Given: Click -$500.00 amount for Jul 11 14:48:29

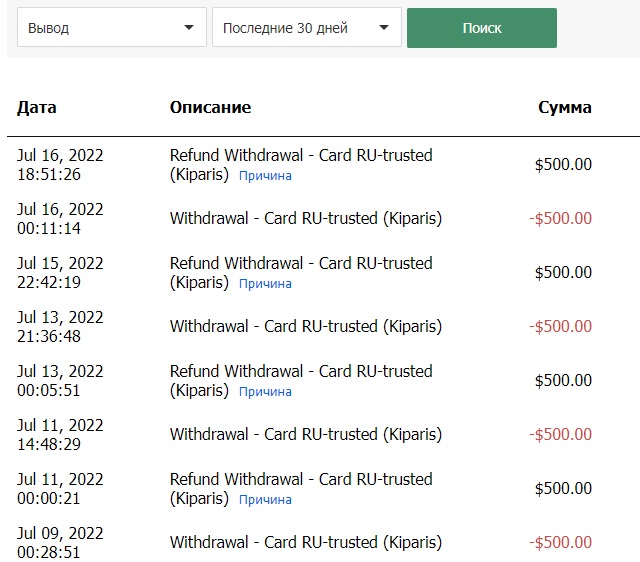Looking at the screenshot, I should click(560, 434).
